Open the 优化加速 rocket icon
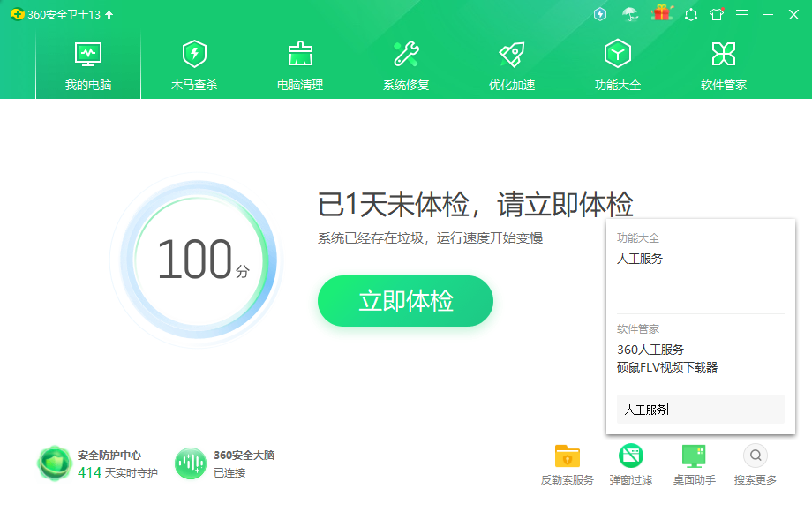Viewport: 812px width, 512px height. pyautogui.click(x=512, y=55)
